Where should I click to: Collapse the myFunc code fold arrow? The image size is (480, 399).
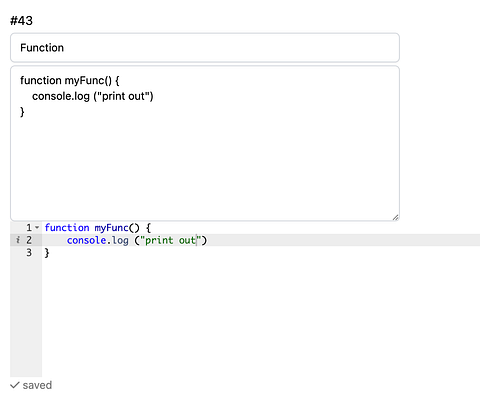click(x=37, y=228)
